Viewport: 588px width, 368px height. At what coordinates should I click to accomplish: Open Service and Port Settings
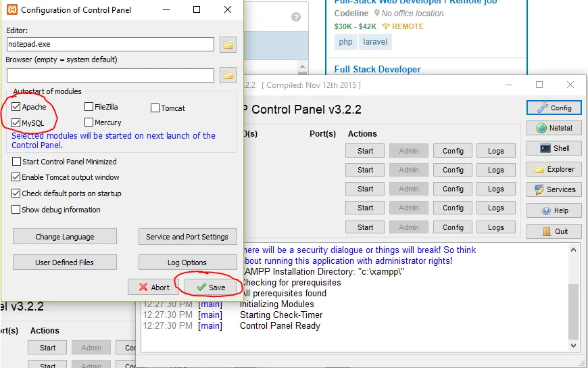point(187,237)
